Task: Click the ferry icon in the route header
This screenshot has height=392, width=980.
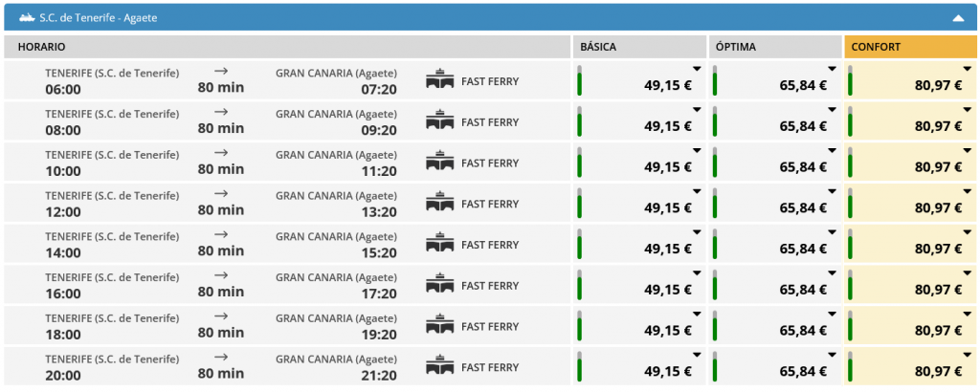Action: [x=27, y=17]
